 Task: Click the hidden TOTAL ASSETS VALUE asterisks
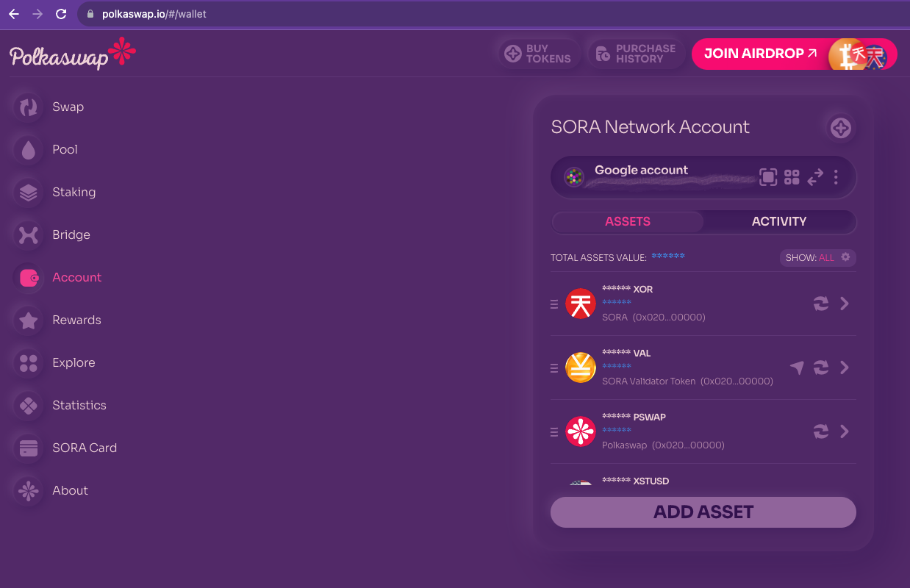[x=668, y=257]
